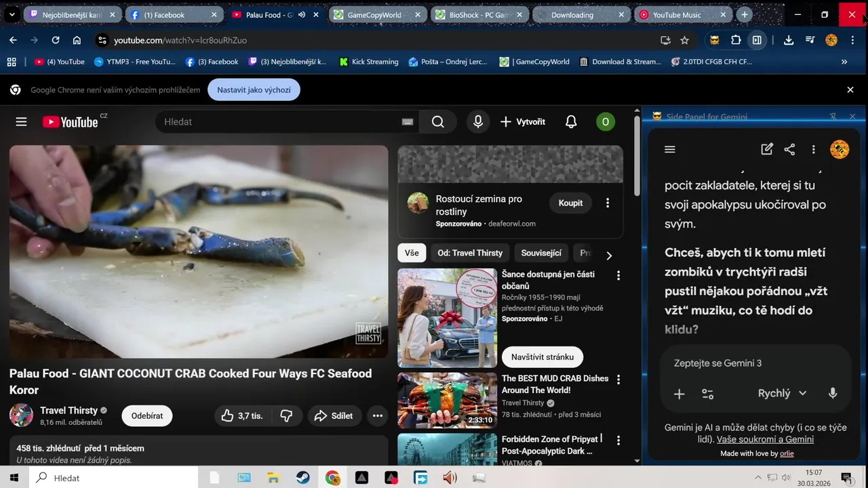The height and width of the screenshot is (488, 868).
Task: Open Gemini side panel hamburger menu
Action: [x=670, y=149]
